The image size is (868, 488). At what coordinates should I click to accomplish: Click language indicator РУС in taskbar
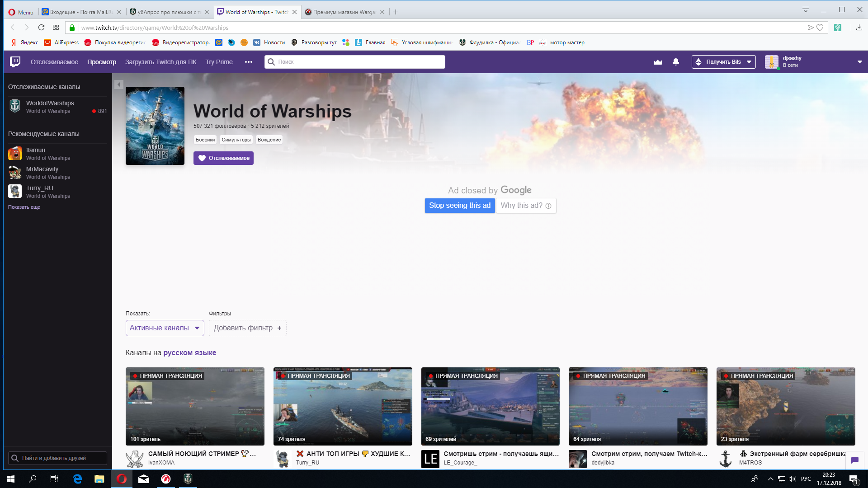point(806,479)
